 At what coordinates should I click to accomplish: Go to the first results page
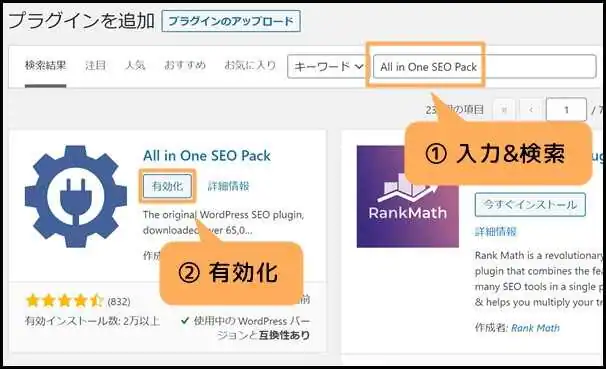[x=504, y=110]
